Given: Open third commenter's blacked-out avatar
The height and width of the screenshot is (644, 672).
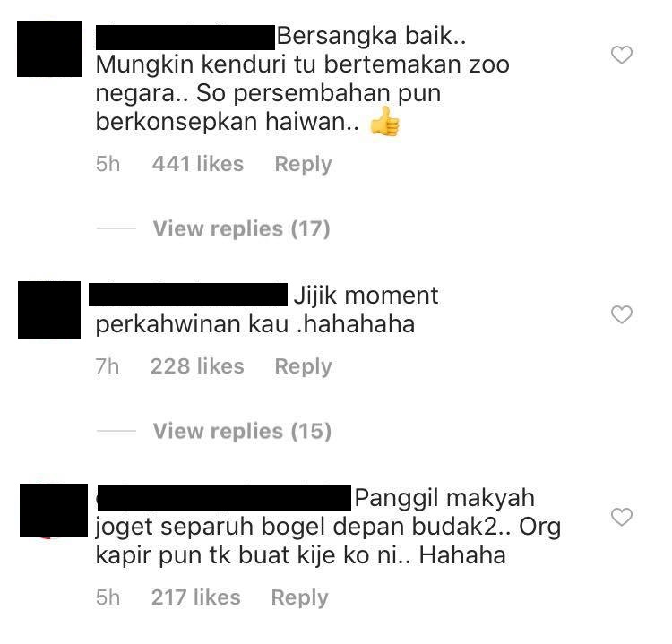Looking at the screenshot, I should 54,511.
